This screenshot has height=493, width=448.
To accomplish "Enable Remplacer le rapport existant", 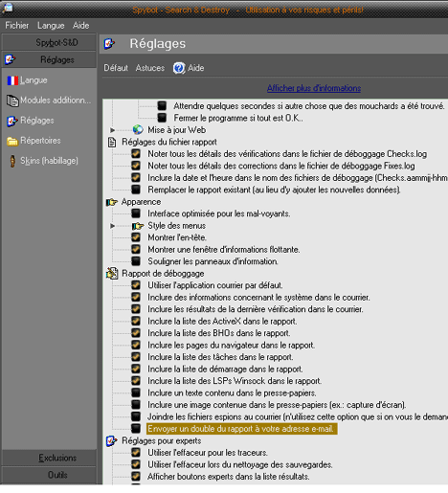I will tap(136, 190).
